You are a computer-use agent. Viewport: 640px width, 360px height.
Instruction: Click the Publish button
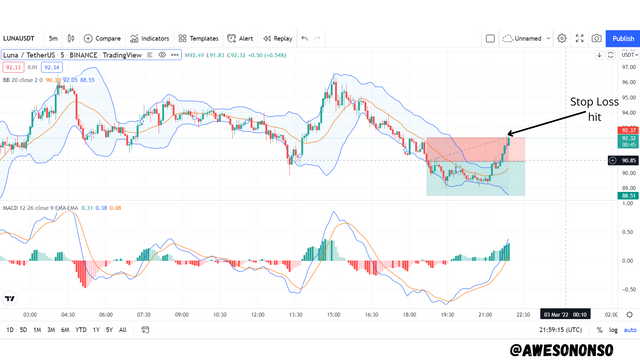point(623,38)
